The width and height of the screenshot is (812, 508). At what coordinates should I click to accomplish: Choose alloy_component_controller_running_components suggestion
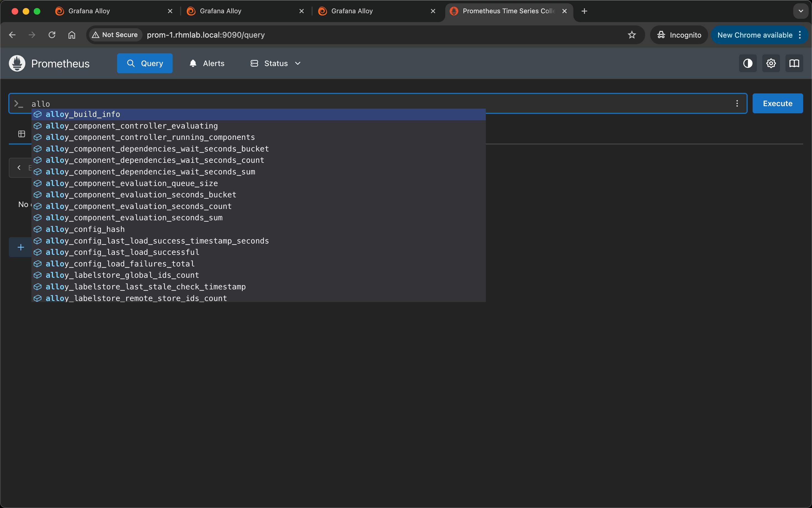click(x=259, y=137)
